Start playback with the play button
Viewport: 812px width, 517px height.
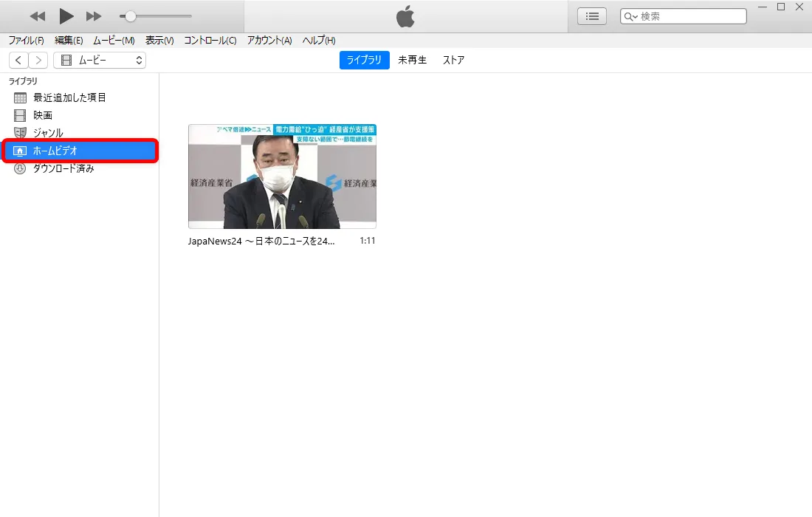(x=66, y=16)
